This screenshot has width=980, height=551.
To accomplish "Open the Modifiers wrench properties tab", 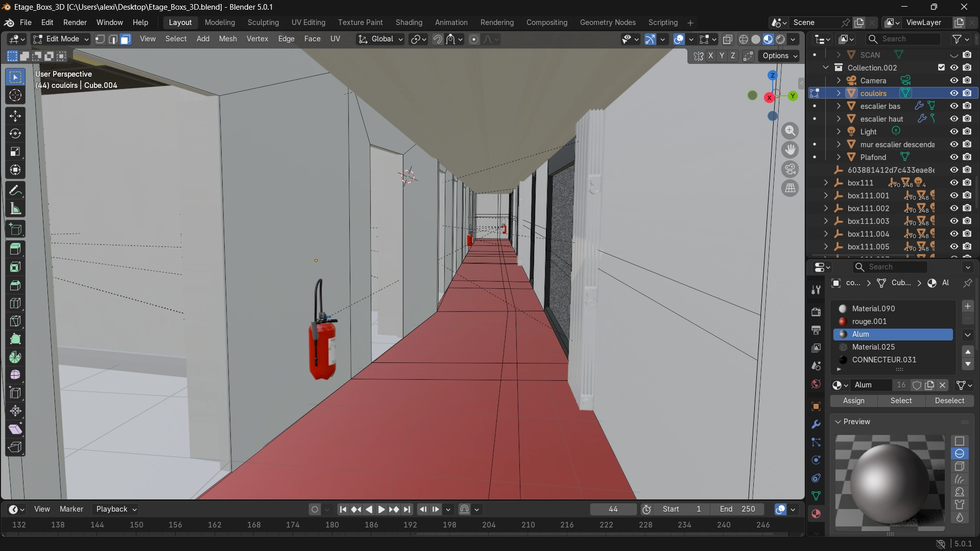I will tap(816, 424).
